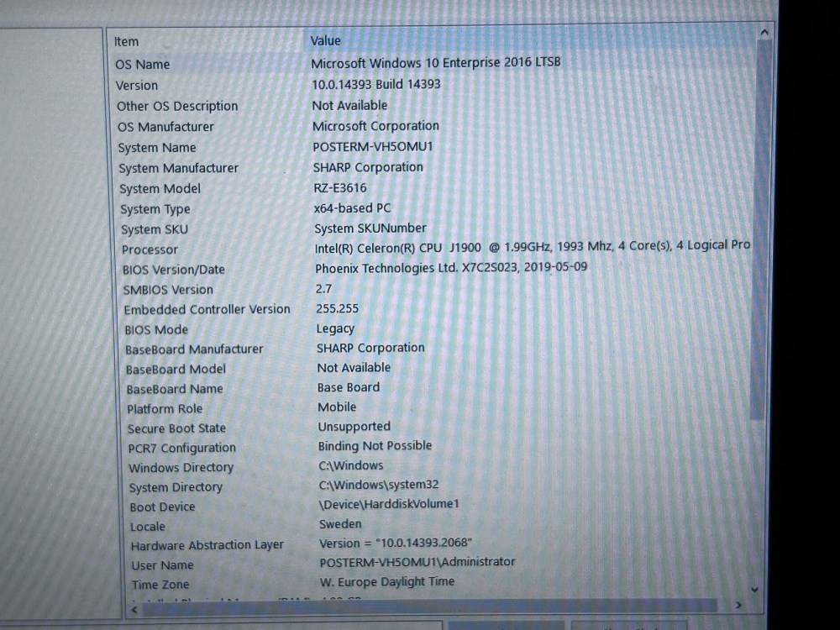Viewport: 840px width, 630px height.
Task: Click the horizontal scrollbar thumb
Action: [x=429, y=607]
